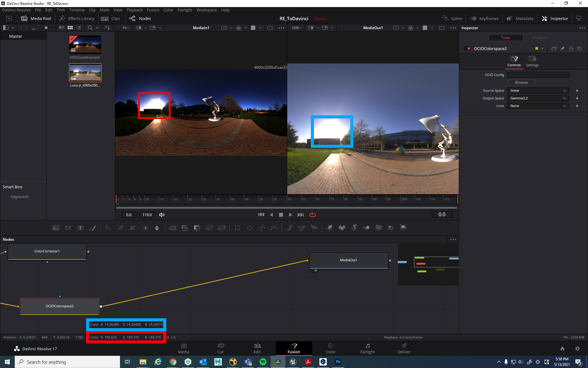Add a Paint tool from the toolbar
The height and width of the screenshot is (368, 588).
point(92,228)
